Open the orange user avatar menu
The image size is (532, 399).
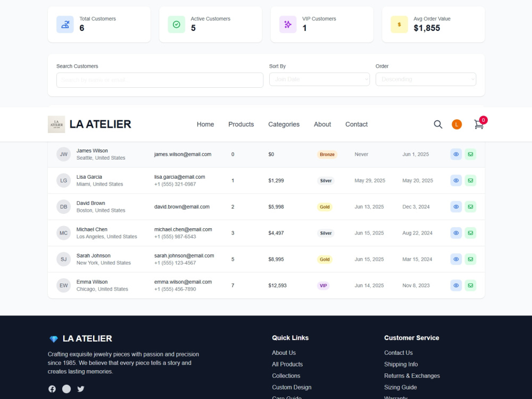tap(456, 124)
